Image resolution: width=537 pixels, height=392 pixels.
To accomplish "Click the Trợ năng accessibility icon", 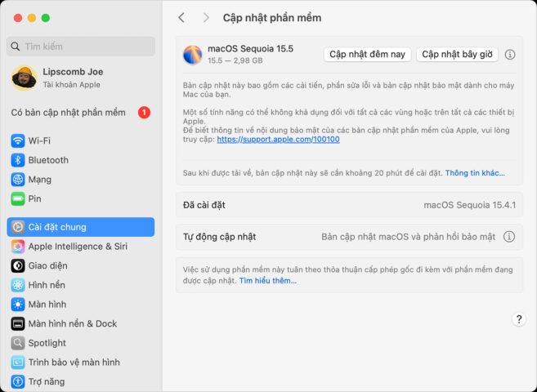I will pos(17,381).
